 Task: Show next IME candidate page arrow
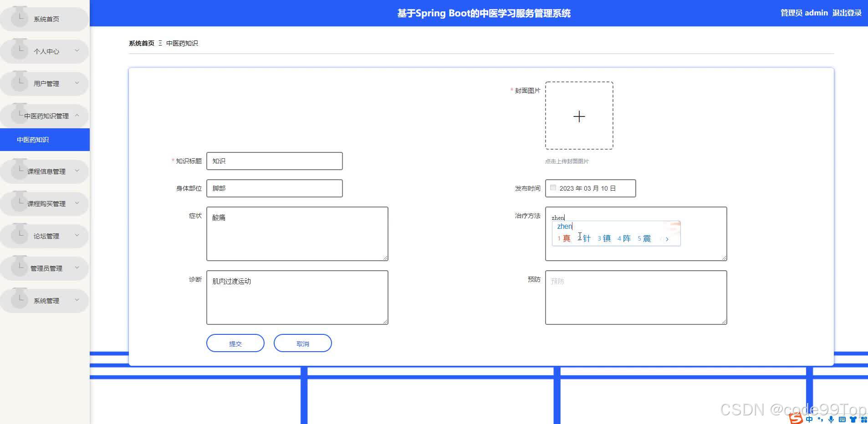pos(667,239)
